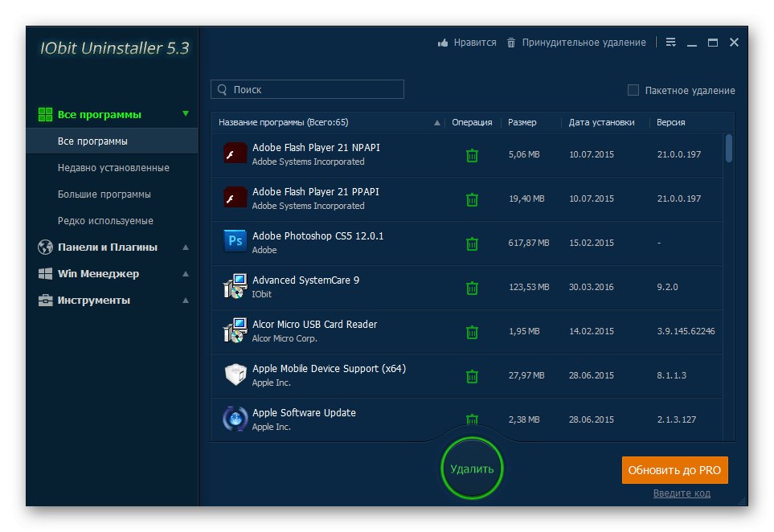This screenshot has width=774, height=532.
Task: Click the program list vertical scrollbar thumb
Action: 728,148
